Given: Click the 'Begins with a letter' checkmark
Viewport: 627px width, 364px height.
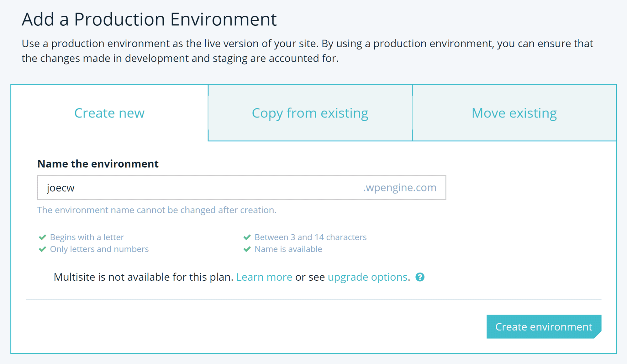Looking at the screenshot, I should pos(42,237).
